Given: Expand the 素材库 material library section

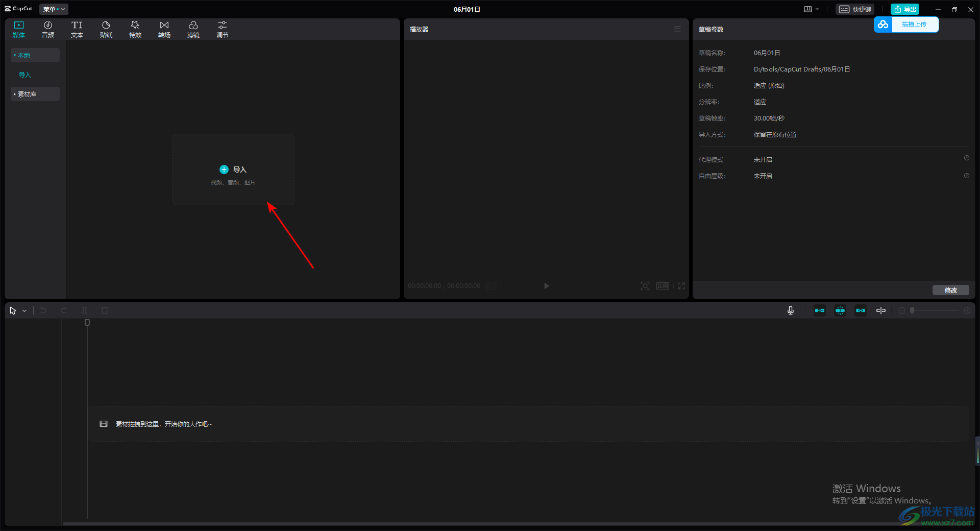Looking at the screenshot, I should [x=35, y=94].
